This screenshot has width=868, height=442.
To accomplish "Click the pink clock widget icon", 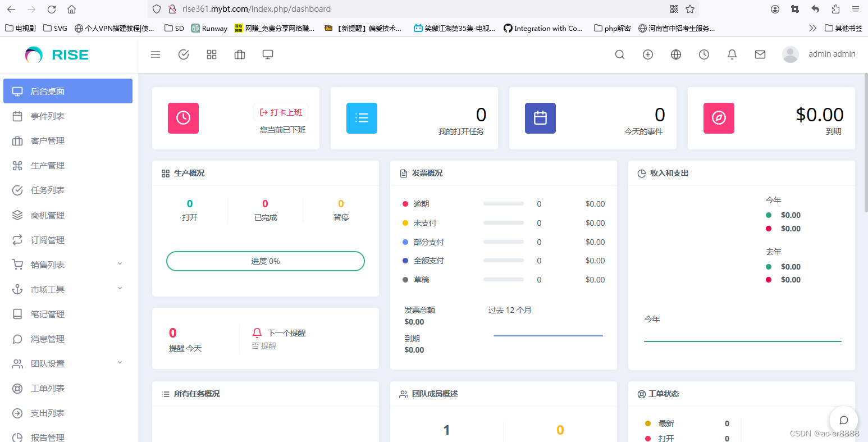I will [183, 118].
